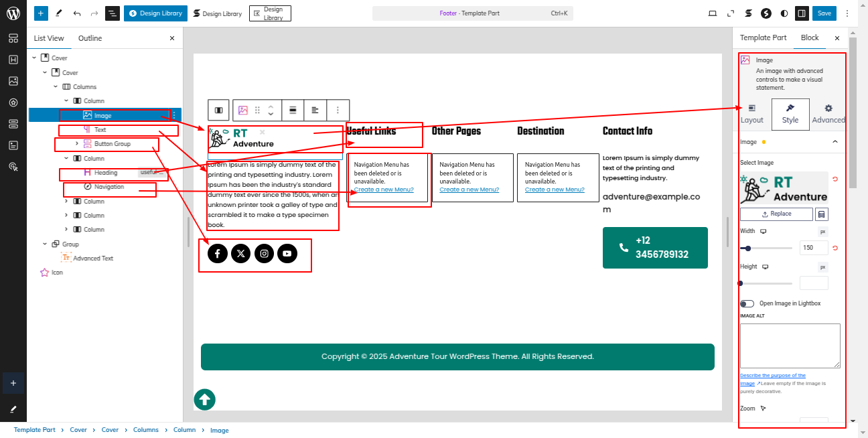Open block options three-dot menu in toolbar
The height and width of the screenshot is (438, 868).
[x=338, y=110]
